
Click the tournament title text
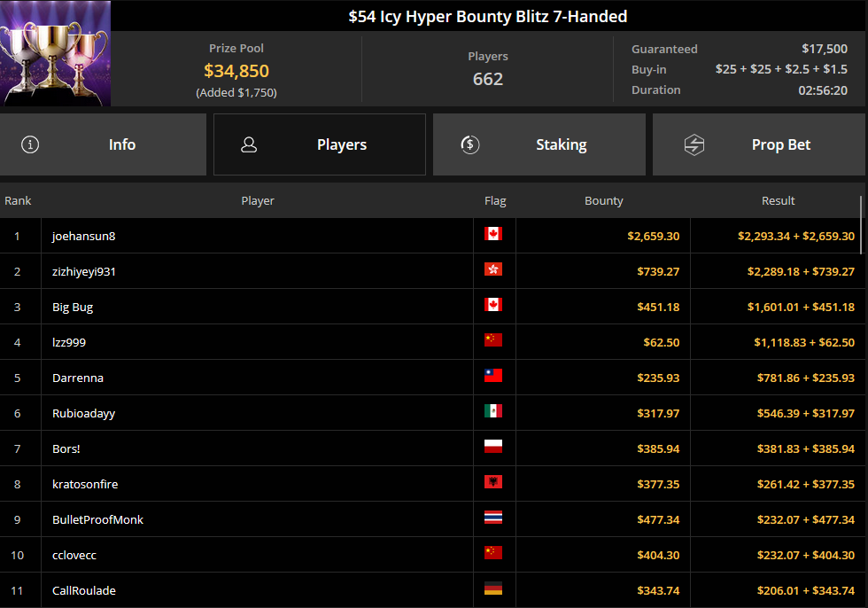(488, 17)
